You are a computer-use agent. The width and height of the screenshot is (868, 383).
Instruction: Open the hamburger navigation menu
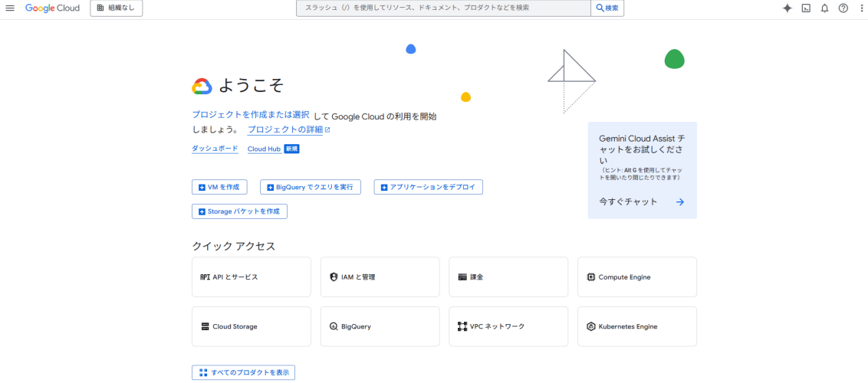pos(9,8)
